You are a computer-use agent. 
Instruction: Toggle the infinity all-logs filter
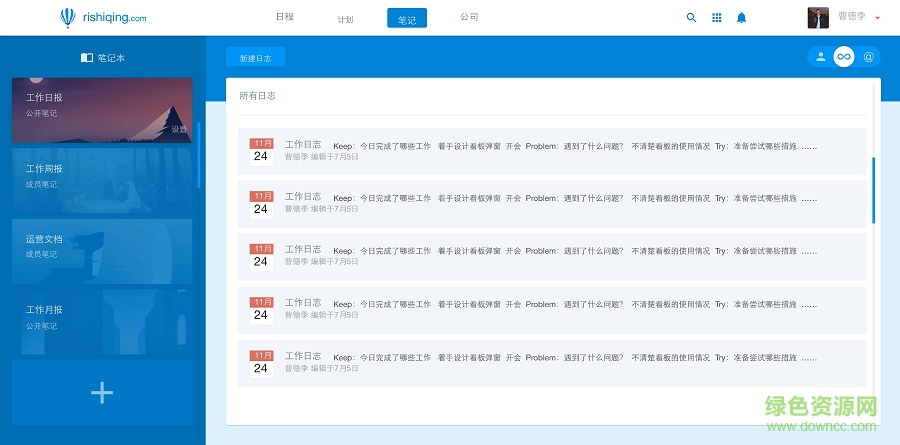point(844,57)
